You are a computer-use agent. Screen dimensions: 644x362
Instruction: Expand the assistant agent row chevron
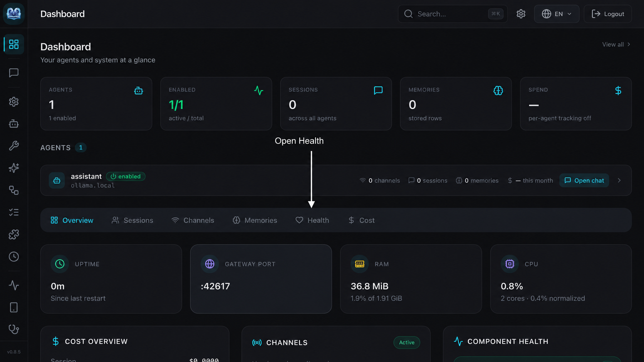tap(619, 180)
